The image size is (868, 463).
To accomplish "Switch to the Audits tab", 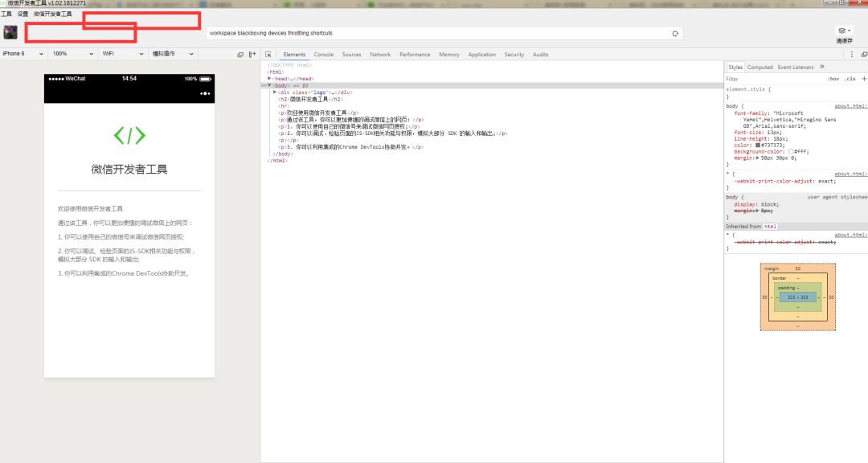I will pyautogui.click(x=540, y=55).
